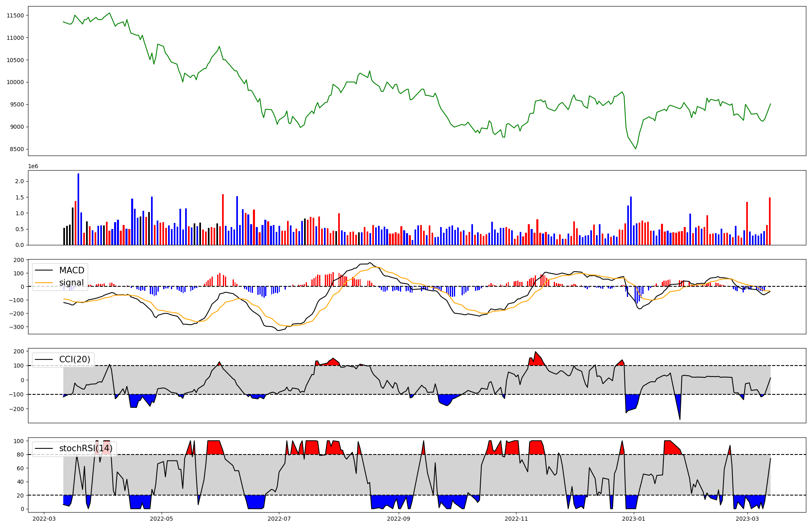The width and height of the screenshot is (812, 528).
Task: Click the last red volume bar
Action: [769, 221]
